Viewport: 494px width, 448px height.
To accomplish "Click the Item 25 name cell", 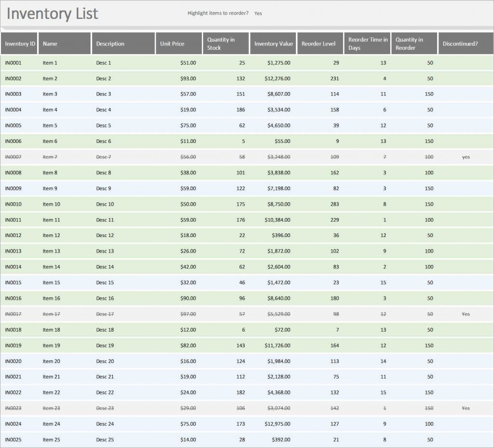I will click(x=51, y=439).
